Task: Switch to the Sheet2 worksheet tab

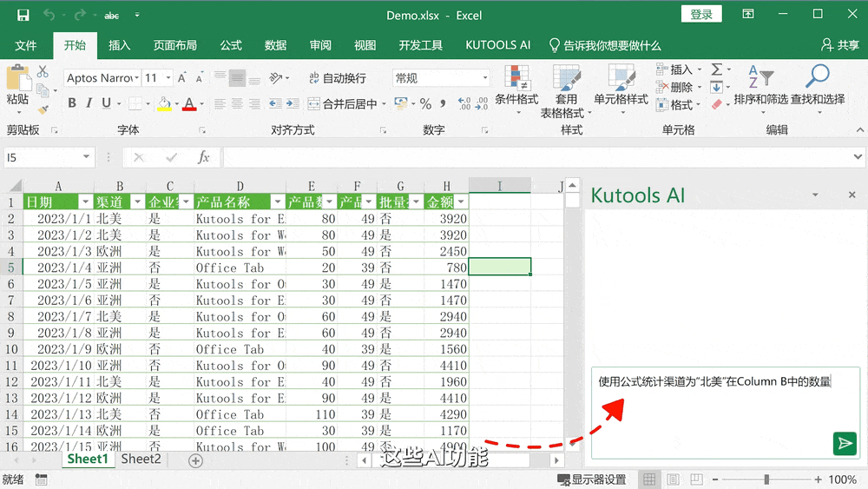Action: coord(141,459)
